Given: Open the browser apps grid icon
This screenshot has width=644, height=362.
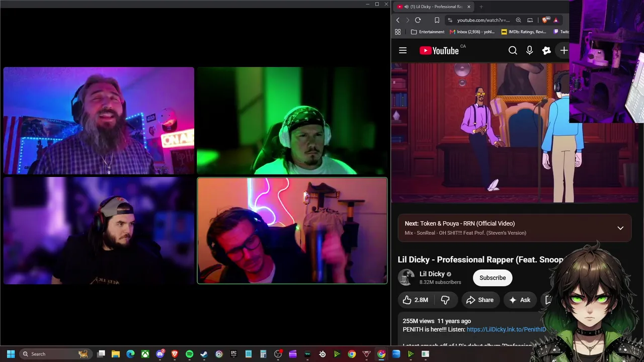Looking at the screenshot, I should click(x=397, y=32).
